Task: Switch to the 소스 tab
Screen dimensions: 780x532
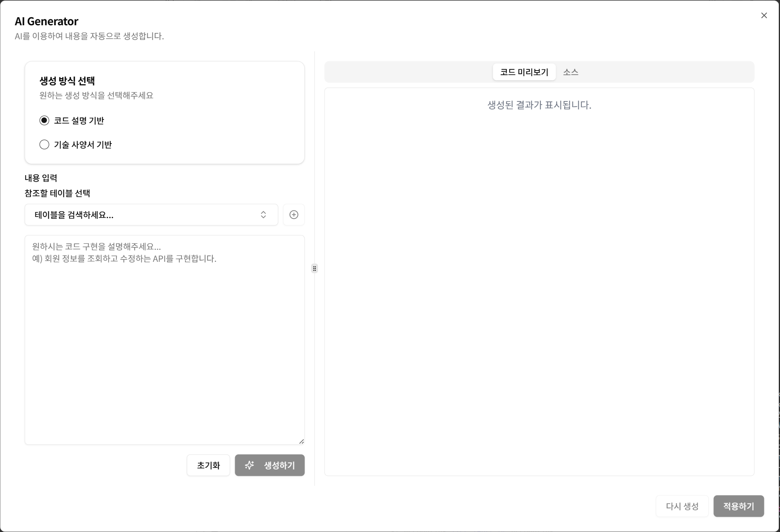Action: point(571,72)
